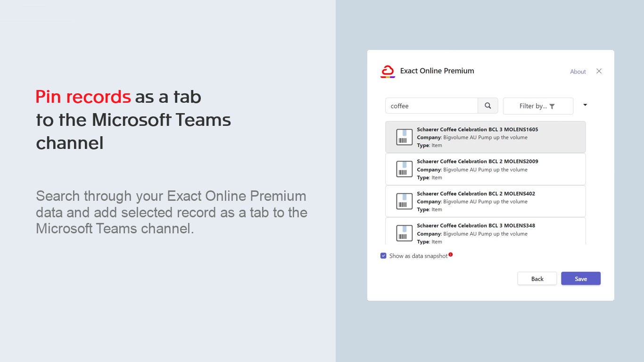Click the barcode icon for MOLENS2009 item
The width and height of the screenshot is (644, 362).
(x=404, y=169)
